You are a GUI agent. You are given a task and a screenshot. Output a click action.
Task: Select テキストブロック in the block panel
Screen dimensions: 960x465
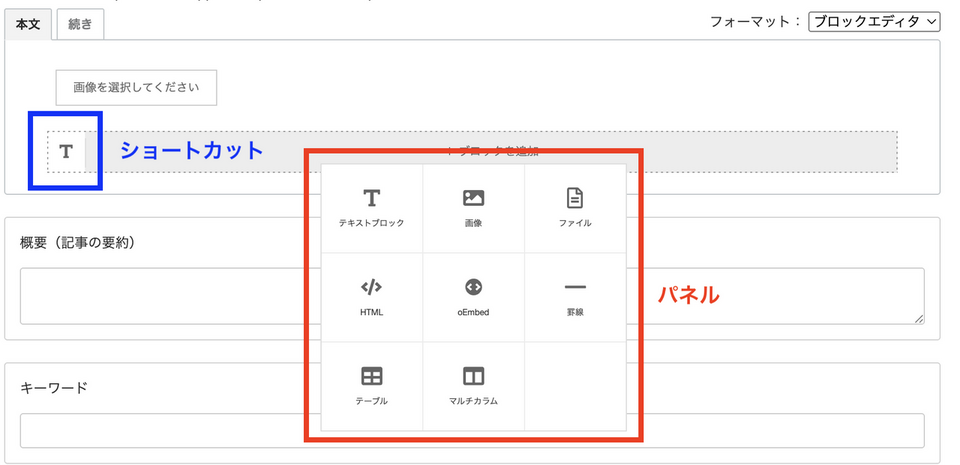point(372,207)
